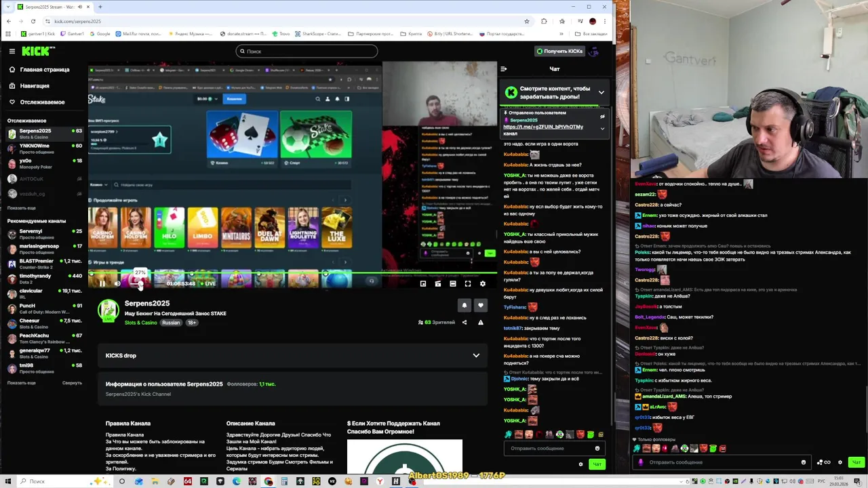Select Serpens2025 channel in followed list
The width and height of the screenshot is (868, 488).
point(44,134)
